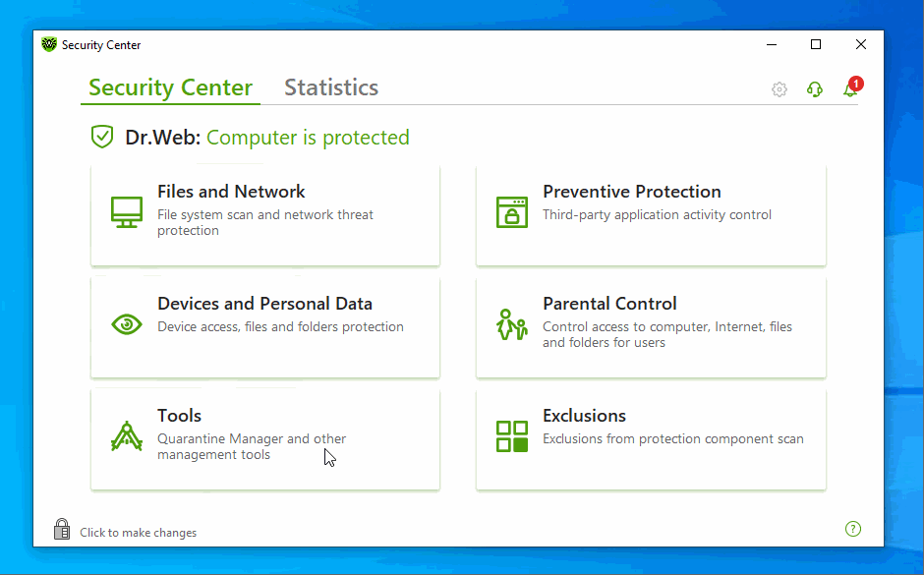
Task: Click the padlock icon to unlock changes
Action: (x=62, y=530)
